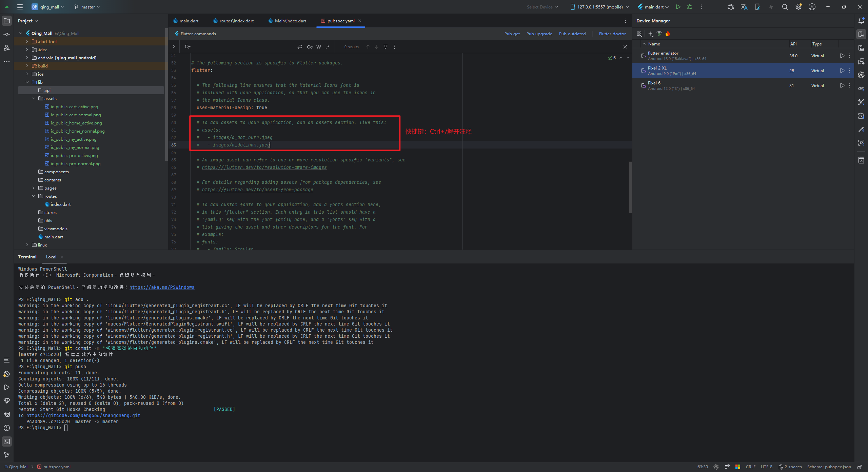Switch to routes\index.dart tab
The height and width of the screenshot is (472, 868).
tap(234, 21)
